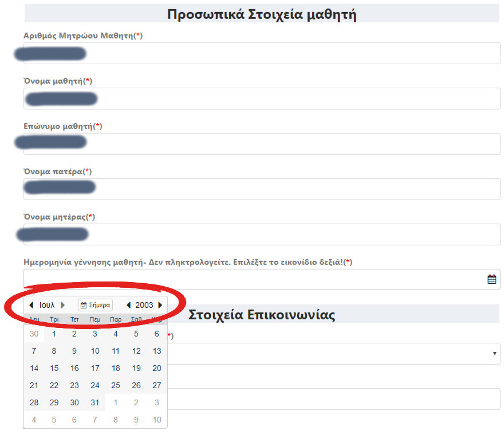This screenshot has width=504, height=434.
Task: Decrease year with arrow left of 2003
Action: [x=128, y=305]
